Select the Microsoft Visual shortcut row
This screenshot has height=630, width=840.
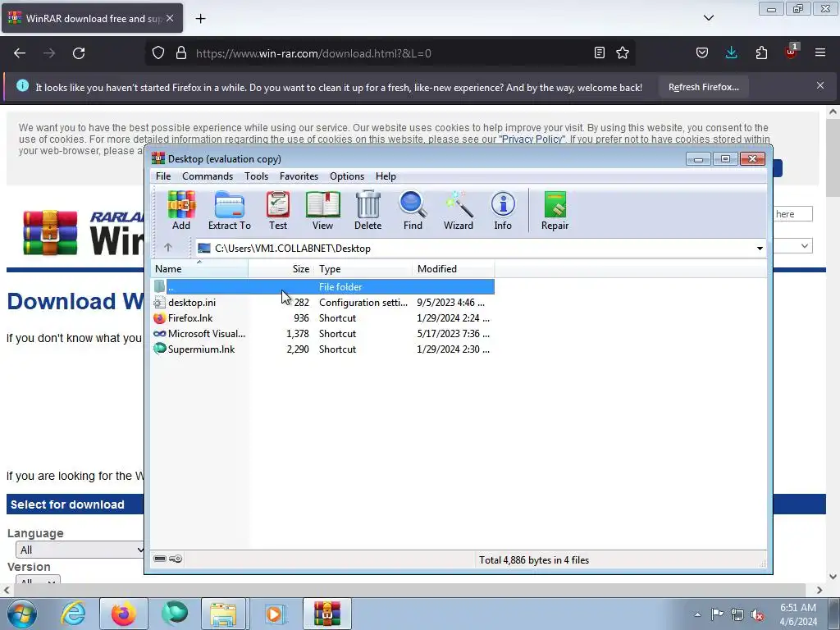tap(323, 334)
